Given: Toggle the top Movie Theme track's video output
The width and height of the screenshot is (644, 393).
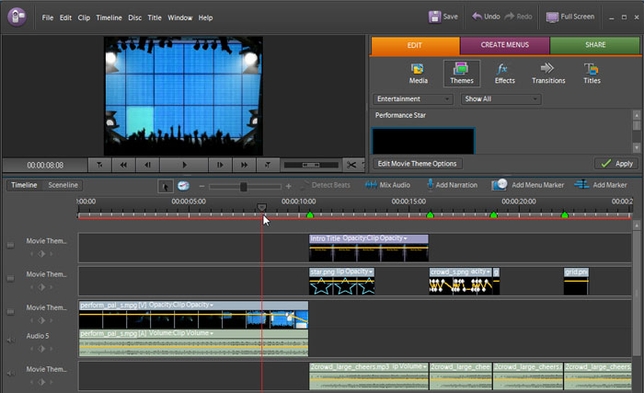Looking at the screenshot, I should pos(11,245).
